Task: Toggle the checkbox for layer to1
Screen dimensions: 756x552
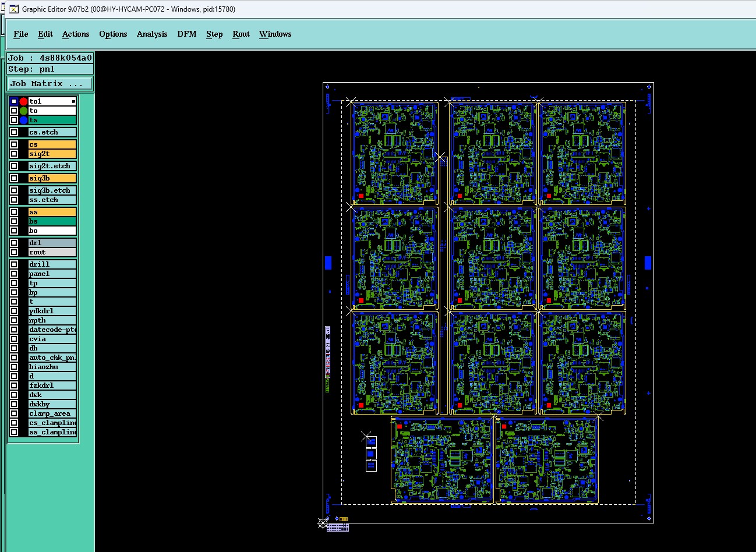Action: coord(14,101)
